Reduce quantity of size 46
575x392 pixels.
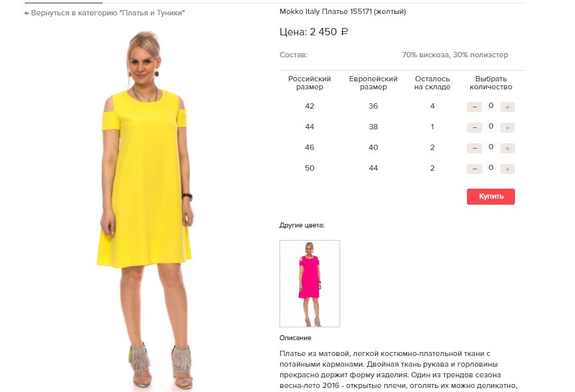coord(474,148)
